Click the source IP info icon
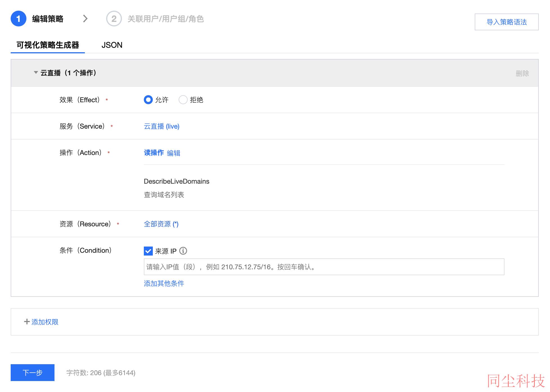Image resolution: width=550 pixels, height=392 pixels. click(x=183, y=251)
